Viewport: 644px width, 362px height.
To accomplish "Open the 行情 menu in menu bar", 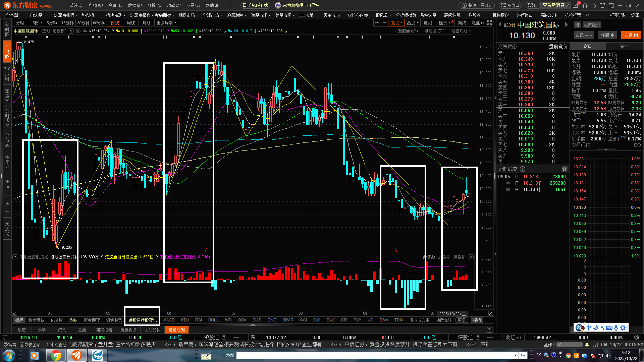I will pyautogui.click(x=96, y=5).
